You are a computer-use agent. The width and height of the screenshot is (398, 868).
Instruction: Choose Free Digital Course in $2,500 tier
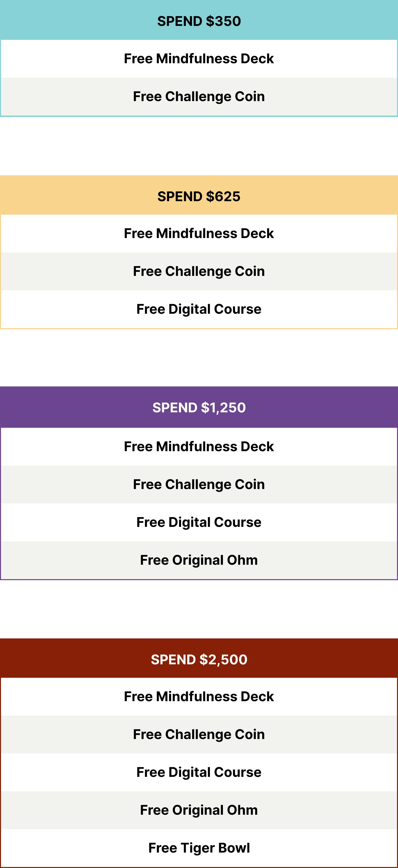(199, 772)
